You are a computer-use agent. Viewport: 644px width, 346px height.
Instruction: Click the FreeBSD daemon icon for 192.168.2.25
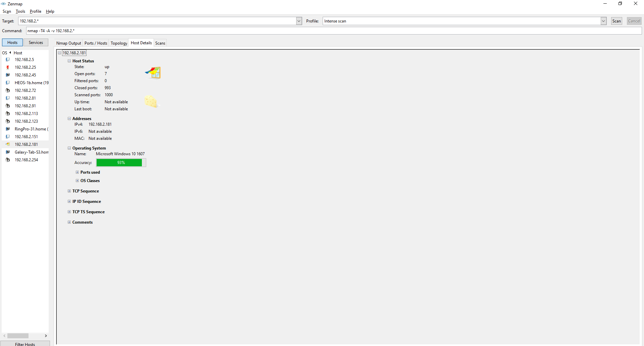coord(8,67)
